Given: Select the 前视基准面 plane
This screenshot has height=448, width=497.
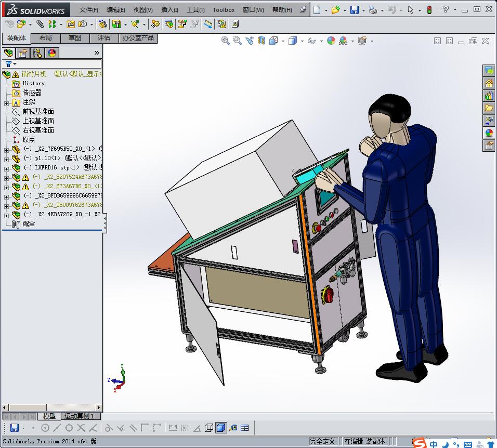Looking at the screenshot, I should pyautogui.click(x=38, y=112).
